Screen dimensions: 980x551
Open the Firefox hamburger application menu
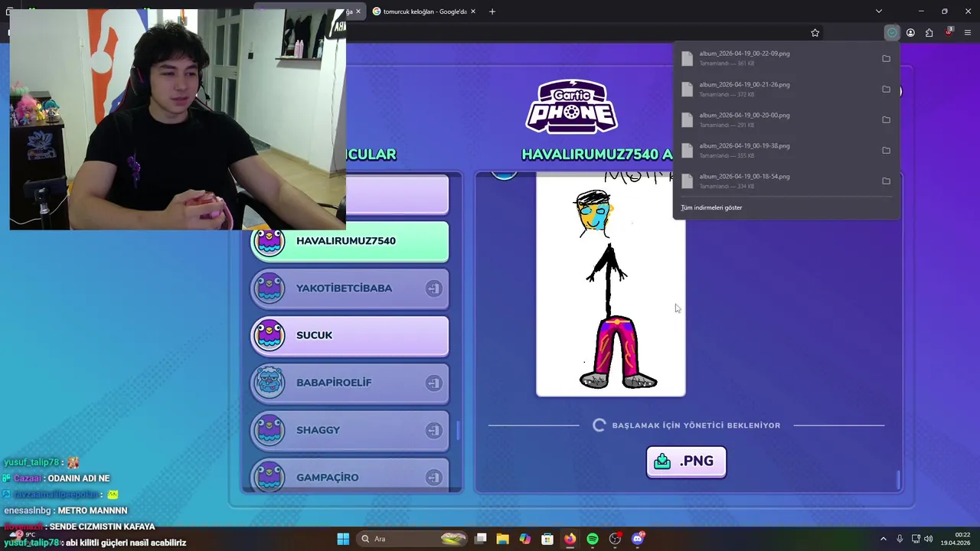pyautogui.click(x=968, y=33)
